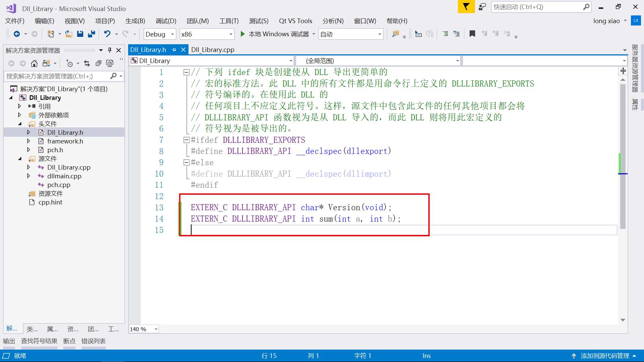The width and height of the screenshot is (644, 362).
Task: Click the notifications flag icon
Action: tap(466, 7)
